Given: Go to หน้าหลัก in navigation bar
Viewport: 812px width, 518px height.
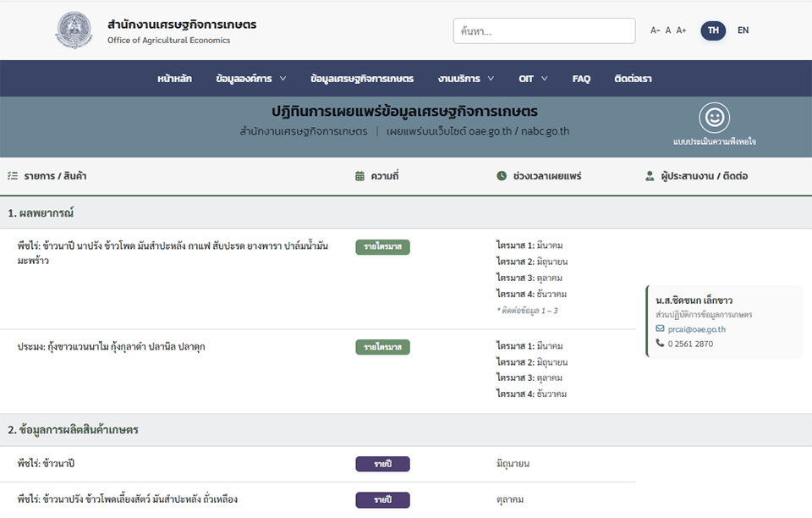Looking at the screenshot, I should point(174,79).
